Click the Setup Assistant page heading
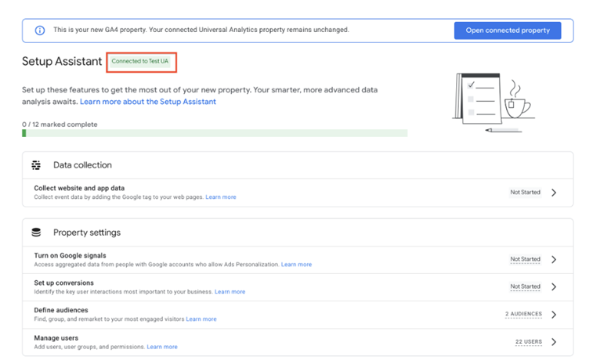611x364 pixels. point(62,62)
